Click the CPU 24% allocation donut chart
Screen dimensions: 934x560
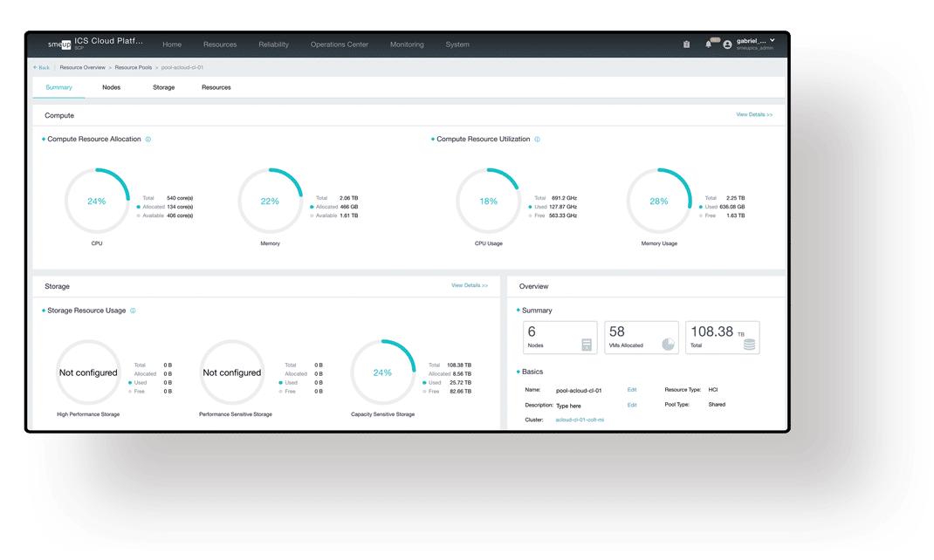tap(96, 201)
